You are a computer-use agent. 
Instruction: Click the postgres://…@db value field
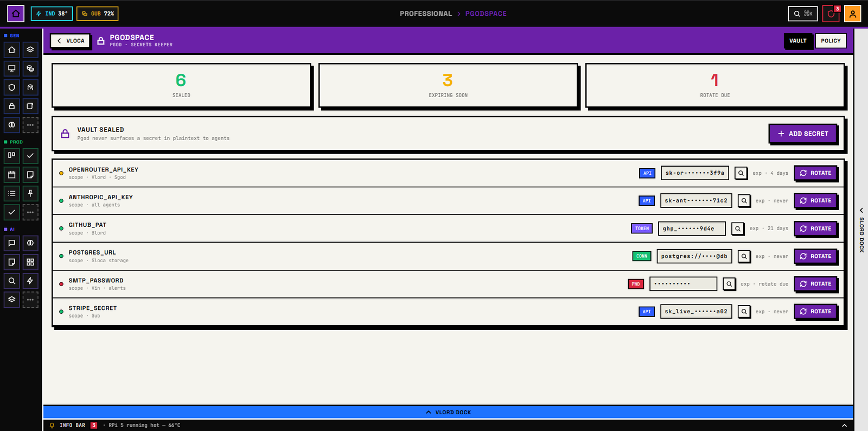(694, 256)
